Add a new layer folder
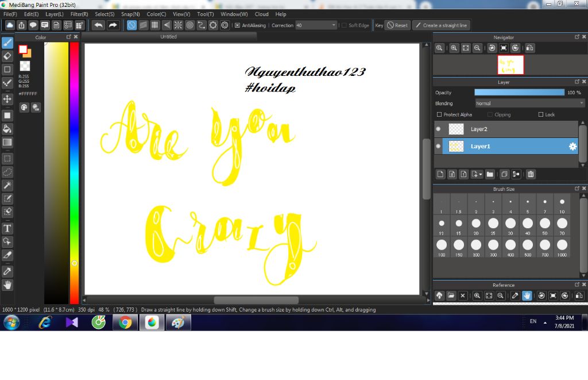The width and height of the screenshot is (588, 380). [490, 174]
